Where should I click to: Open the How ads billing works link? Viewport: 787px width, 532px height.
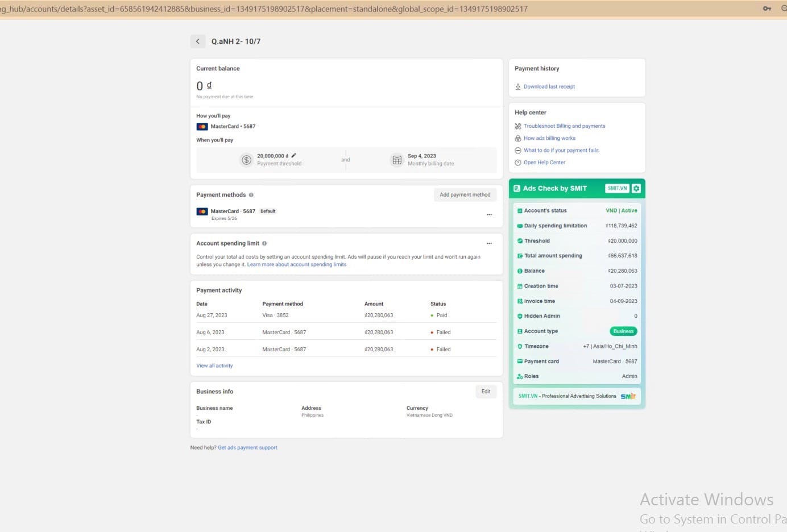549,138
